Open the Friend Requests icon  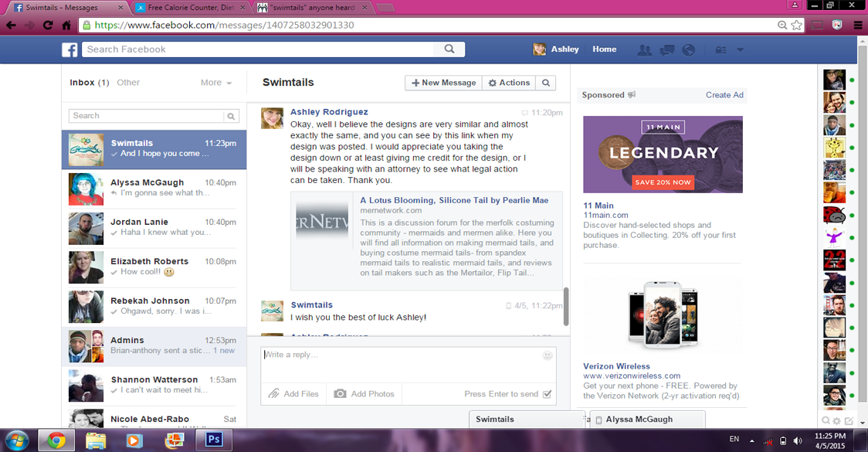click(x=644, y=49)
